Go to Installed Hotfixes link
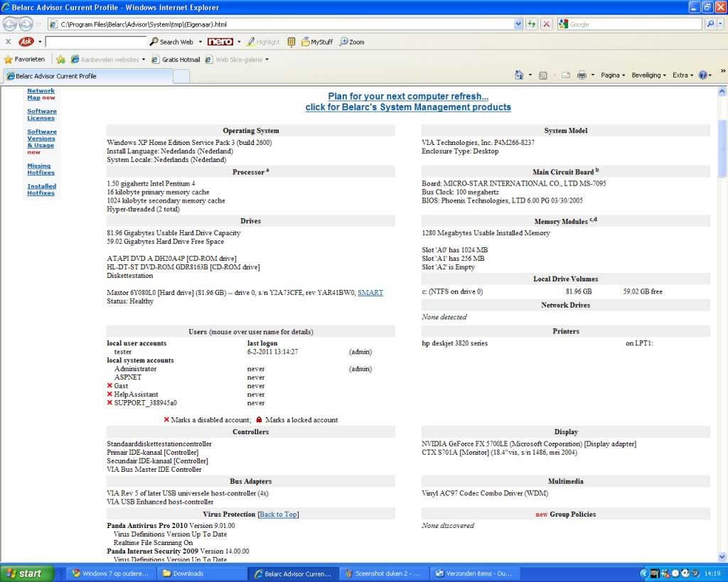 [x=41, y=189]
